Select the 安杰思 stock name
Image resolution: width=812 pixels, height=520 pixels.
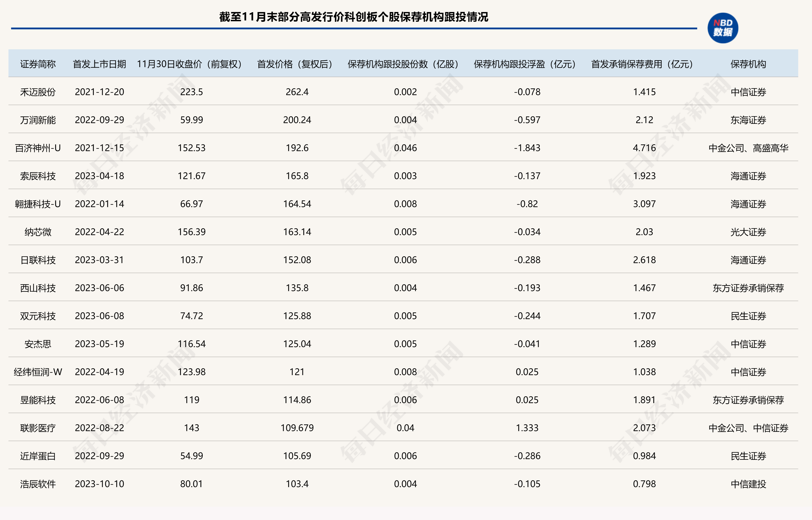[x=38, y=344]
